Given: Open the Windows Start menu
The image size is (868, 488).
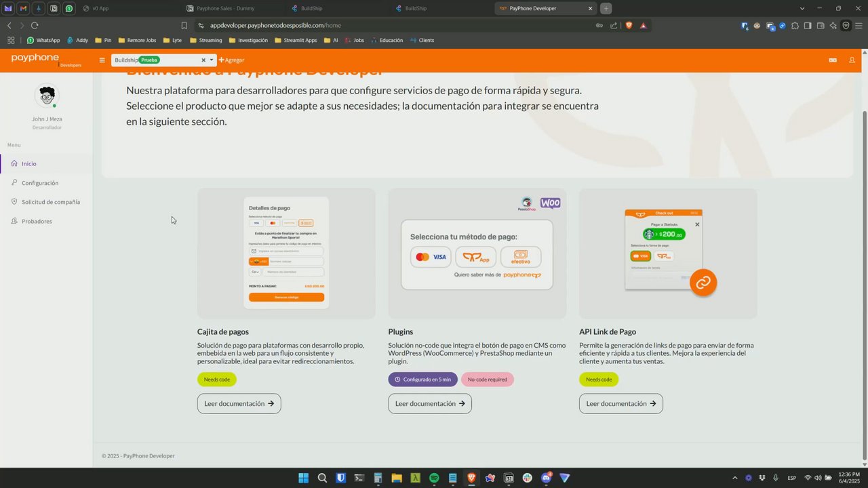Looking at the screenshot, I should tap(303, 478).
